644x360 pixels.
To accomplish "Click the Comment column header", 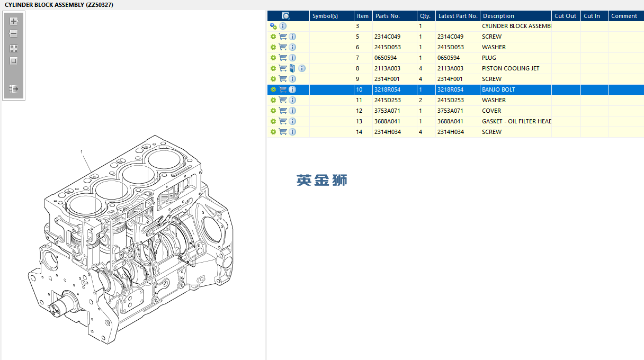I will (x=626, y=16).
